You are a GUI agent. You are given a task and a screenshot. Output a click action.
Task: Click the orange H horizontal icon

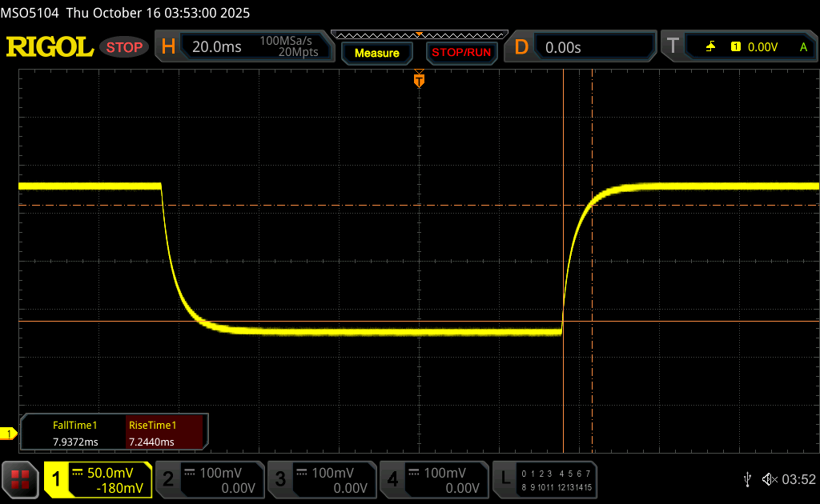pyautogui.click(x=168, y=47)
